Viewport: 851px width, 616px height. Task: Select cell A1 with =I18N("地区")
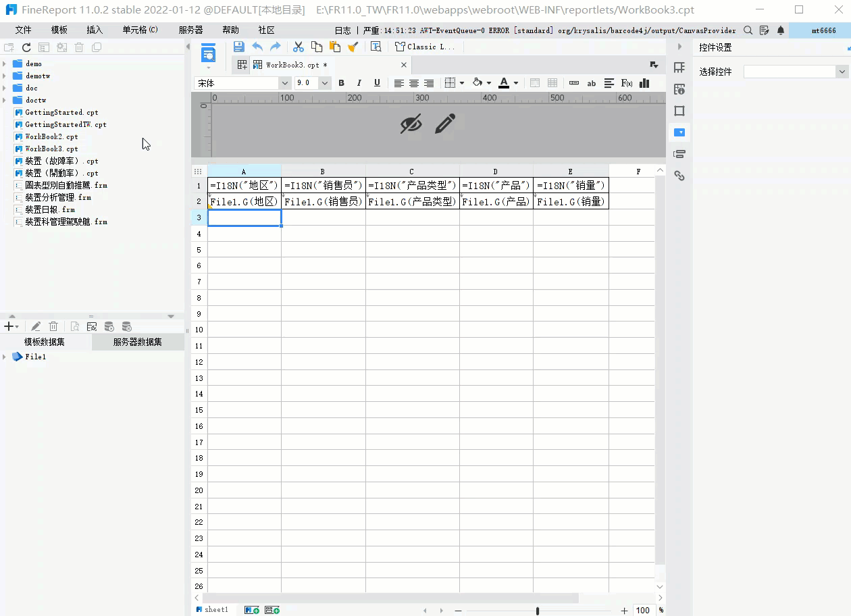coord(244,185)
